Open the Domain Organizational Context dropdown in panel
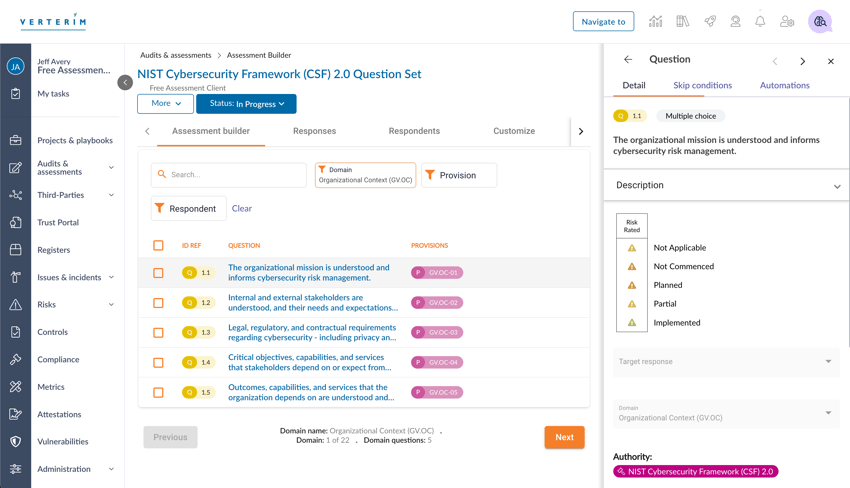Screen dimensions: 850x488 [726, 414]
